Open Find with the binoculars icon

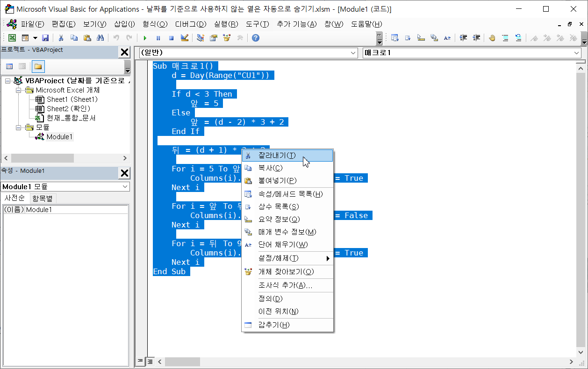[x=100, y=38]
